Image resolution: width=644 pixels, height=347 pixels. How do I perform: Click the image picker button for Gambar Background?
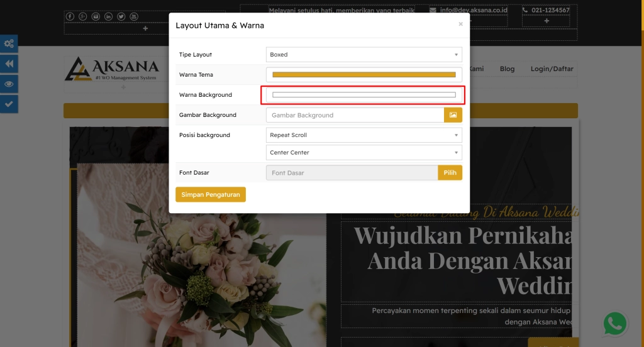coord(453,115)
